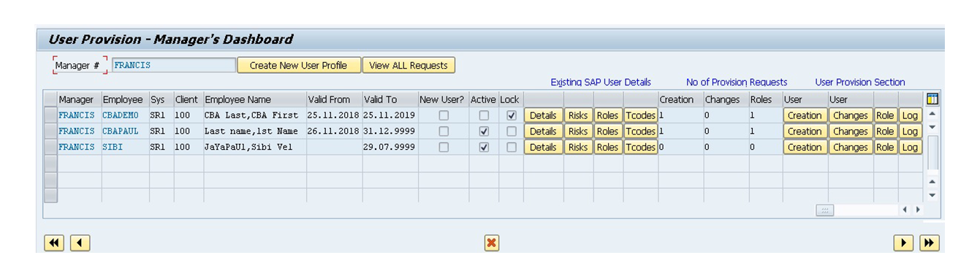This screenshot has width=980, height=277.
Task: Select the CBADEMO row selector
Action: point(50,115)
